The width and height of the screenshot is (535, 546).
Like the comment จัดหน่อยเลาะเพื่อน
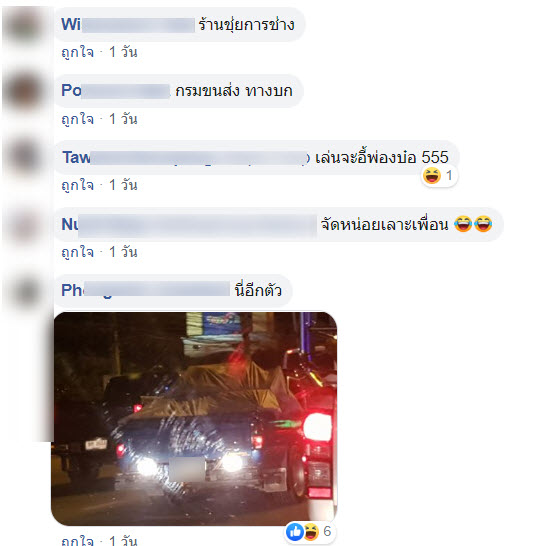click(77, 252)
